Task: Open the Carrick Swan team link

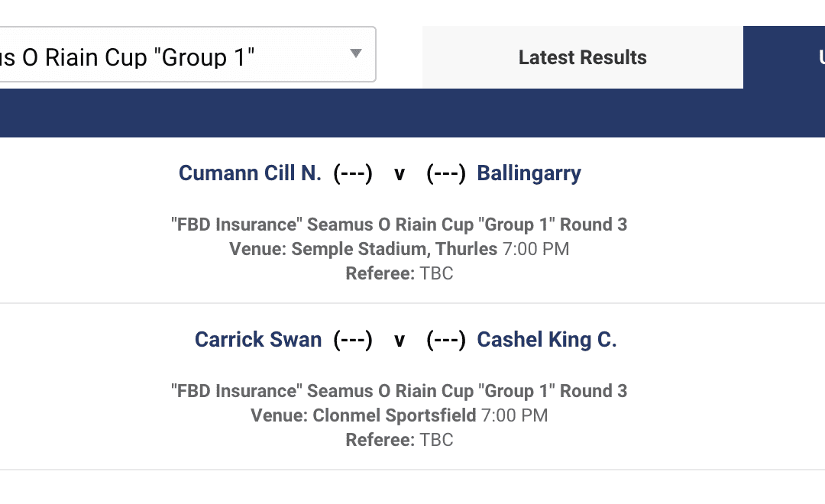Action: pyautogui.click(x=258, y=340)
